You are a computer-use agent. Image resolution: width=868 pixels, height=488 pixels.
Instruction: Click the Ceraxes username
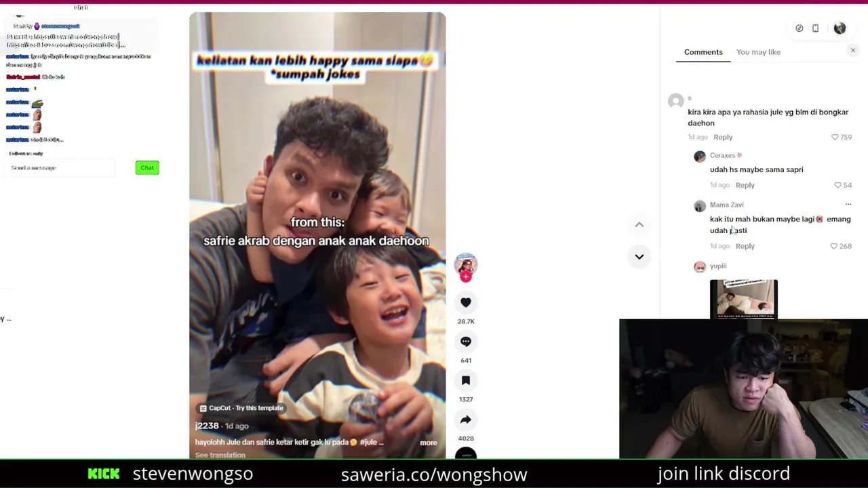tap(722, 155)
